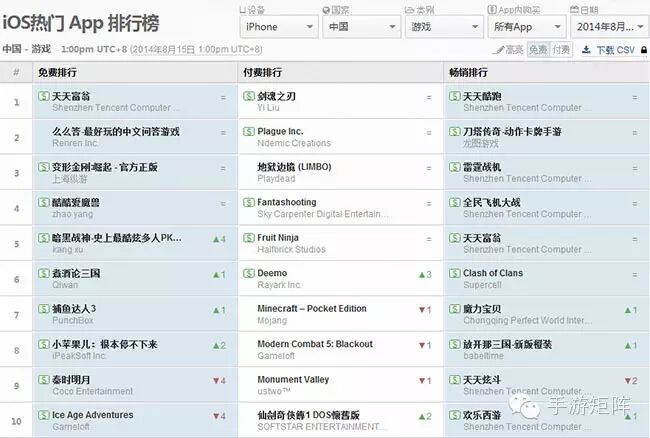650x438 pixels.
Task: Click the lock icon after CSV
Action: click(x=643, y=50)
